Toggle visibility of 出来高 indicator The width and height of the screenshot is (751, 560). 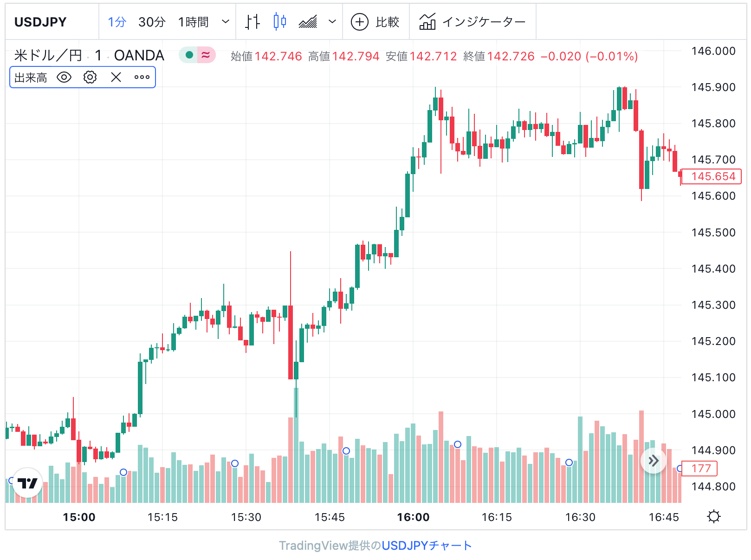64,77
